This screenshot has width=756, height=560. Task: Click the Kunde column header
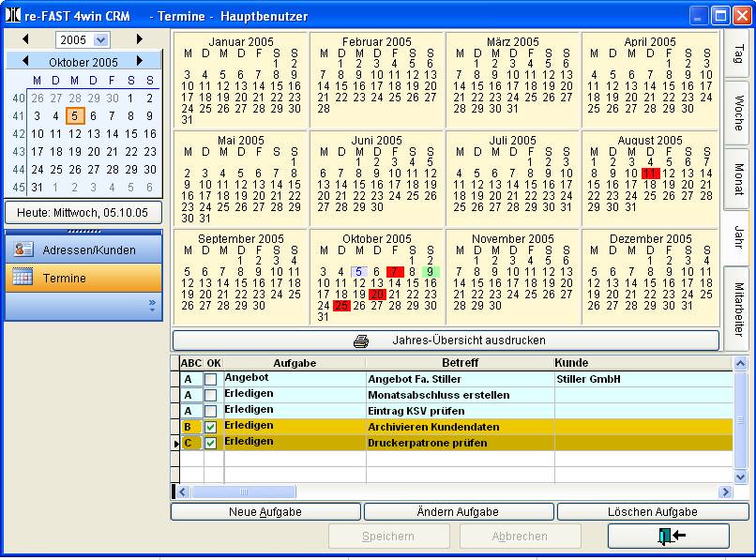643,363
